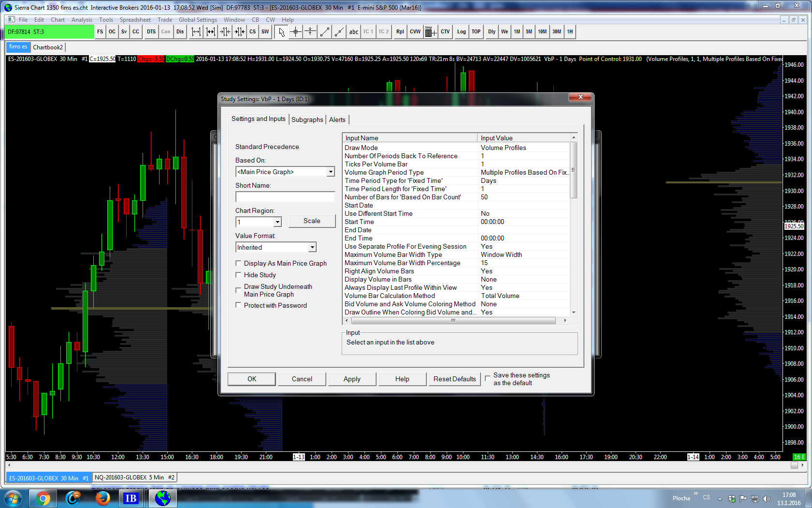Click the Short Name input field
Viewport: 812px width, 508px height.
[x=285, y=197]
